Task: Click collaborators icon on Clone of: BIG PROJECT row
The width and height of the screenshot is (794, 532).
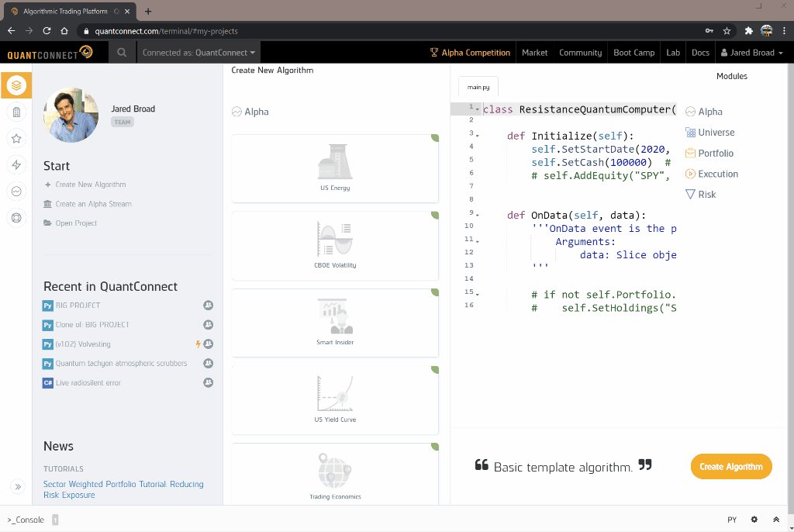Action: [x=208, y=324]
